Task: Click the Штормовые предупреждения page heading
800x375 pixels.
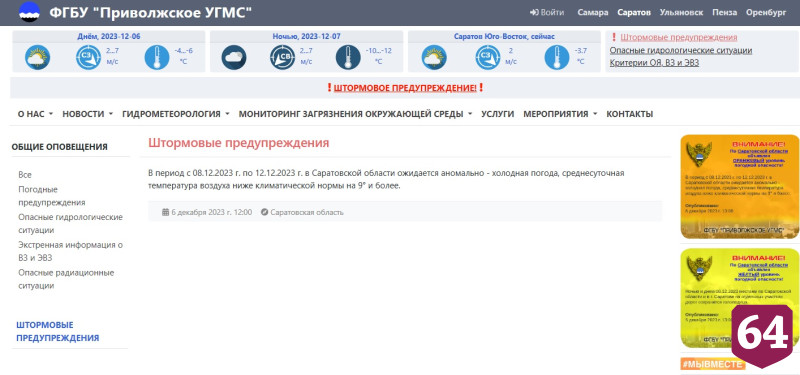Action: 239,143
